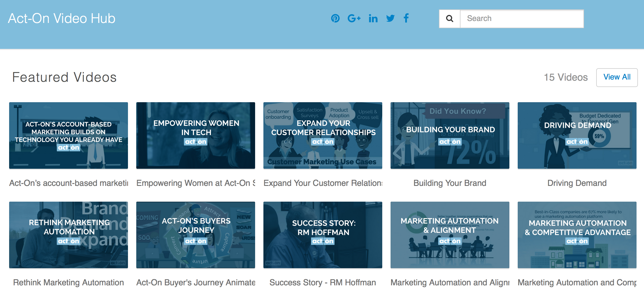644x295 pixels.
Task: Open the Driving Demand video thumbnail
Action: coord(577,135)
